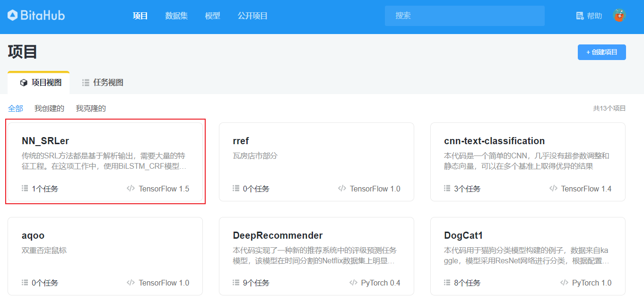Image resolution: width=644 pixels, height=303 pixels.
Task: Open the 模型 navigation item
Action: point(213,16)
